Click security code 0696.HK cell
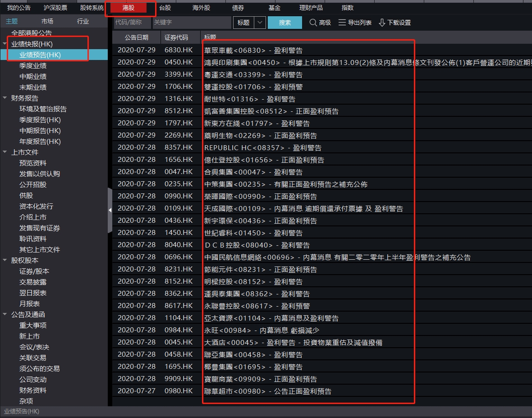Viewport: 532px width, 418px height. pyautogui.click(x=179, y=257)
